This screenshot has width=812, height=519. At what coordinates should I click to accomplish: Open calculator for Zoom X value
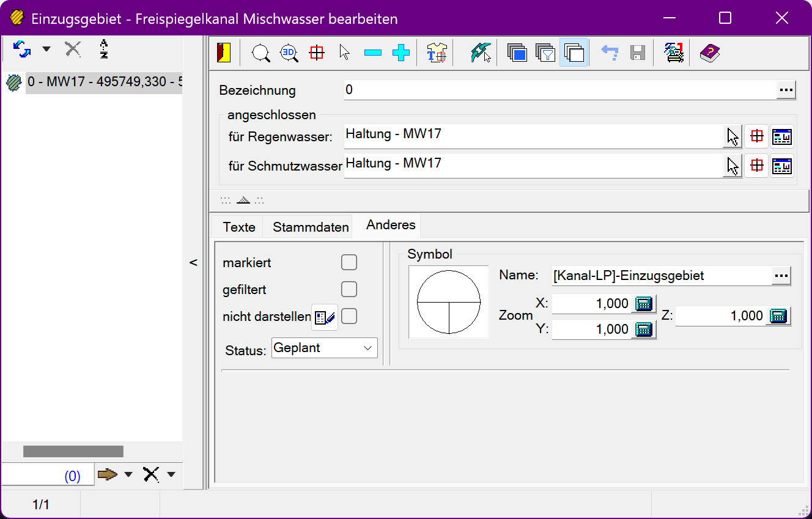(x=643, y=303)
